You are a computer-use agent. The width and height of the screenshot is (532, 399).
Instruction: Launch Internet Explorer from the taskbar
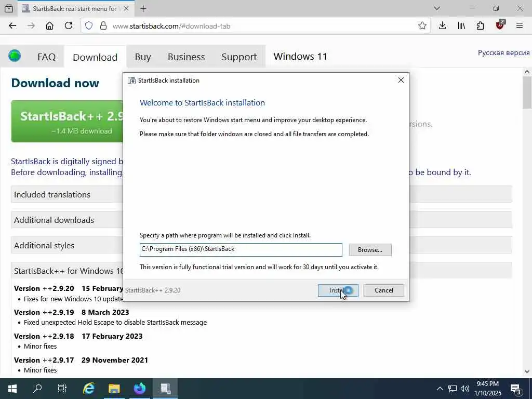[88, 389]
